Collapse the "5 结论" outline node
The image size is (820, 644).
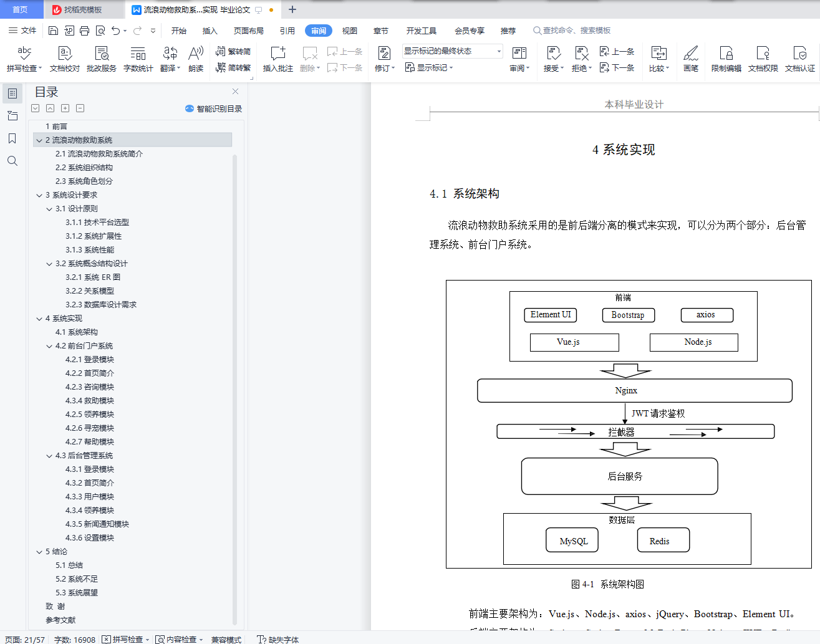[x=39, y=552]
